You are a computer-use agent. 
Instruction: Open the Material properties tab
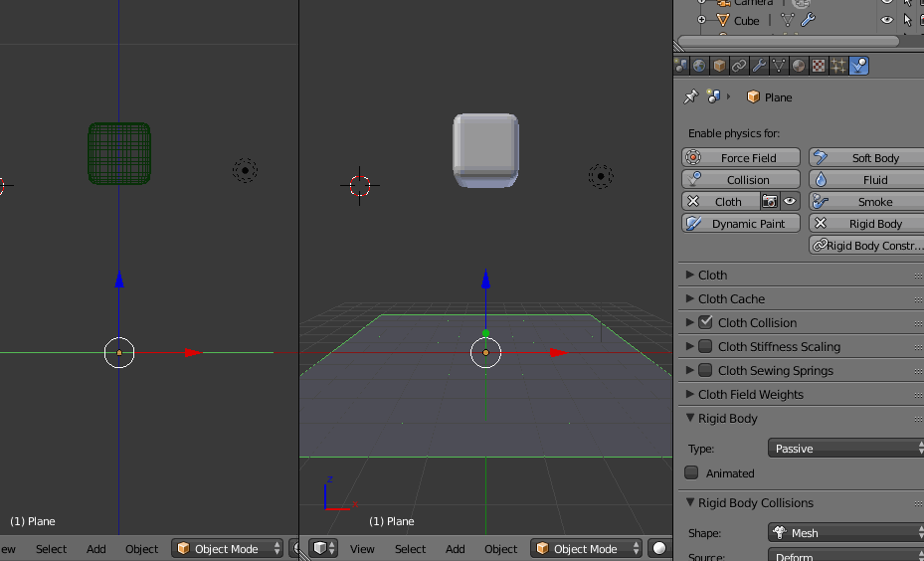[799, 66]
